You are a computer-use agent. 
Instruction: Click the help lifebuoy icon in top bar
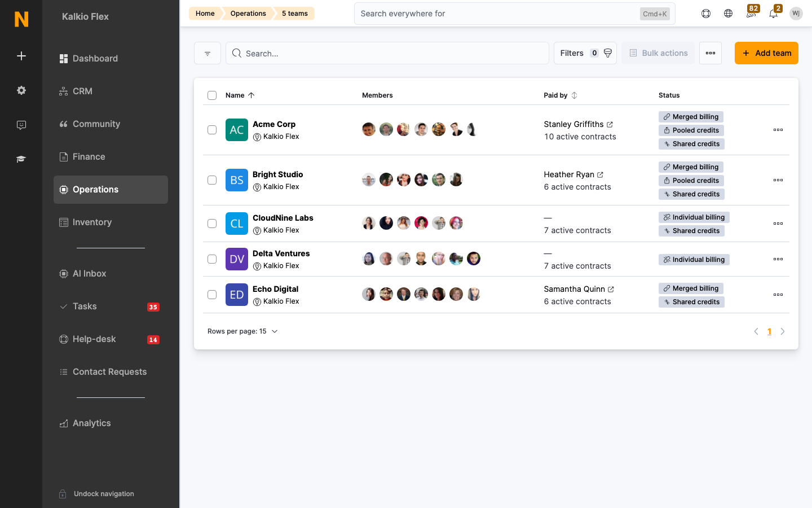pos(706,14)
